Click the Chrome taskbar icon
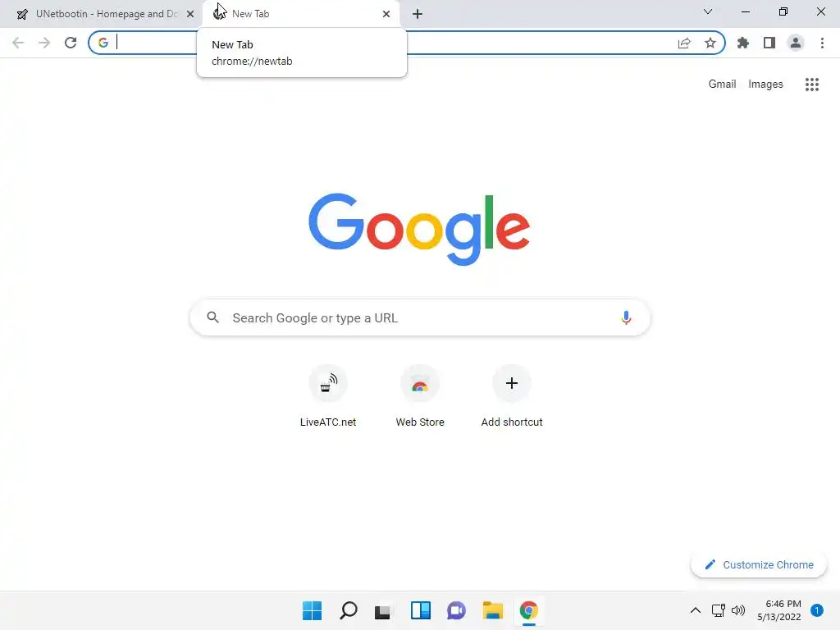The height and width of the screenshot is (630, 840). point(529,610)
